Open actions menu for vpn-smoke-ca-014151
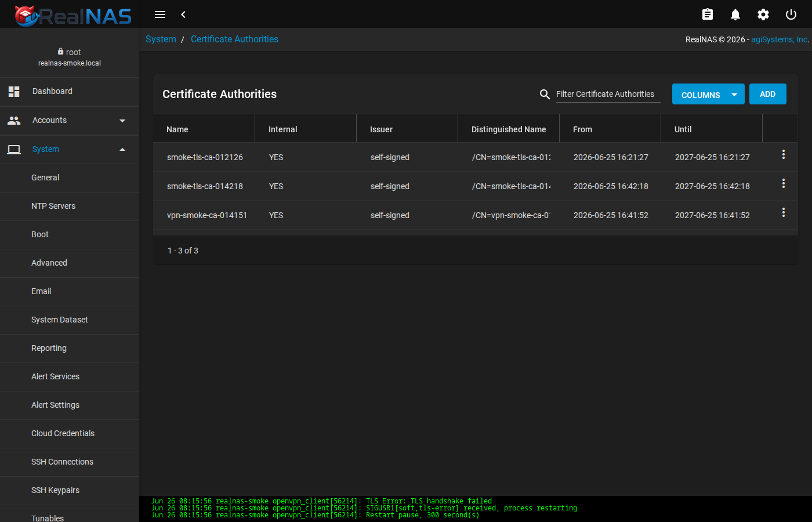The height and width of the screenshot is (522, 812). coord(784,212)
